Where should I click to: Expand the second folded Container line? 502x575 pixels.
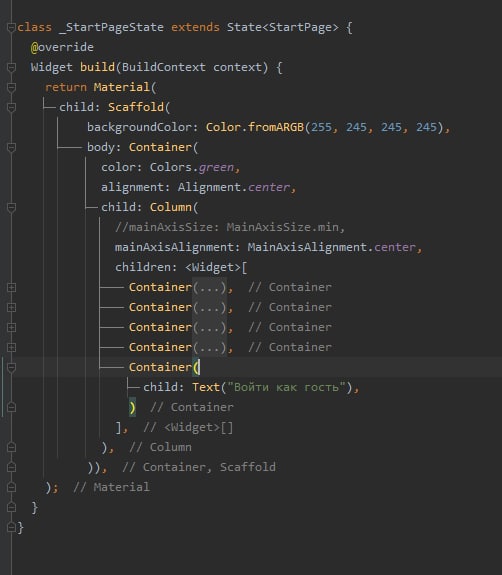[x=11, y=307]
